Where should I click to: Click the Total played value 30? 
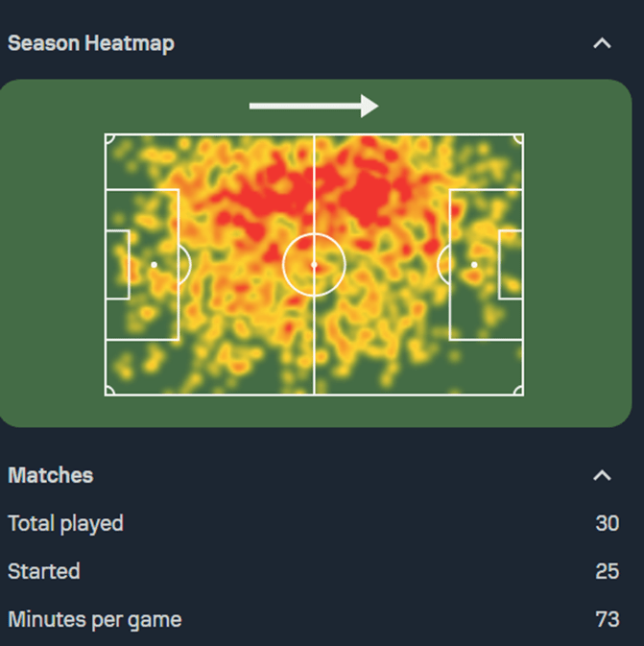(x=607, y=523)
